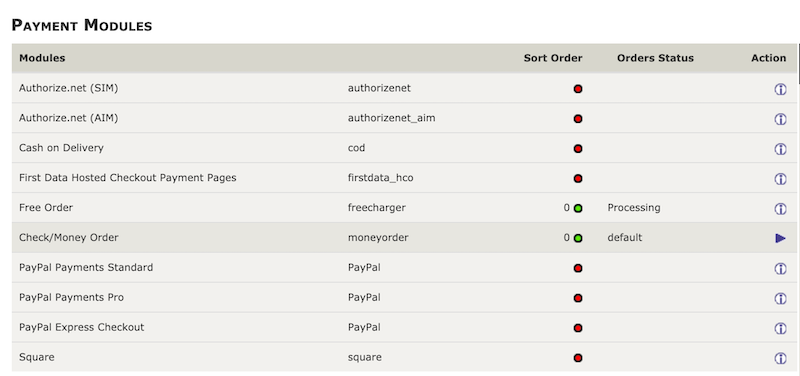Click the Sort Order column header
The image size is (800, 376).
point(553,58)
